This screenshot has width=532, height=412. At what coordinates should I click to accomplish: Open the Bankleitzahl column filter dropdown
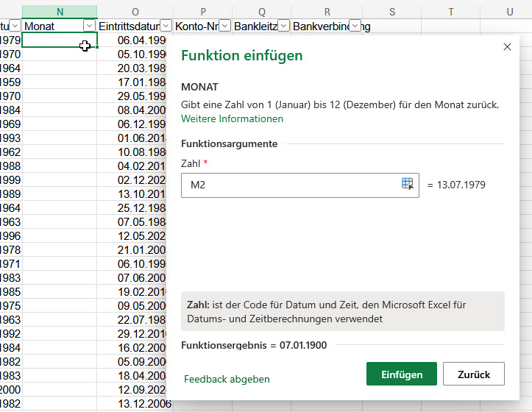click(283, 26)
